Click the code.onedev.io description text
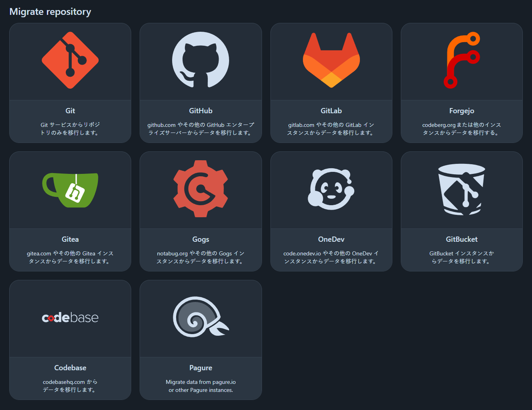 331,257
